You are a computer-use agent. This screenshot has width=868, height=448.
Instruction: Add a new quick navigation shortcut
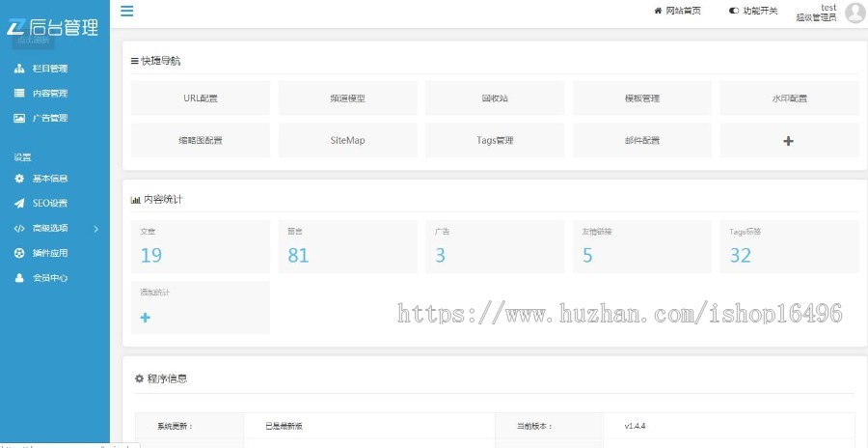(789, 140)
